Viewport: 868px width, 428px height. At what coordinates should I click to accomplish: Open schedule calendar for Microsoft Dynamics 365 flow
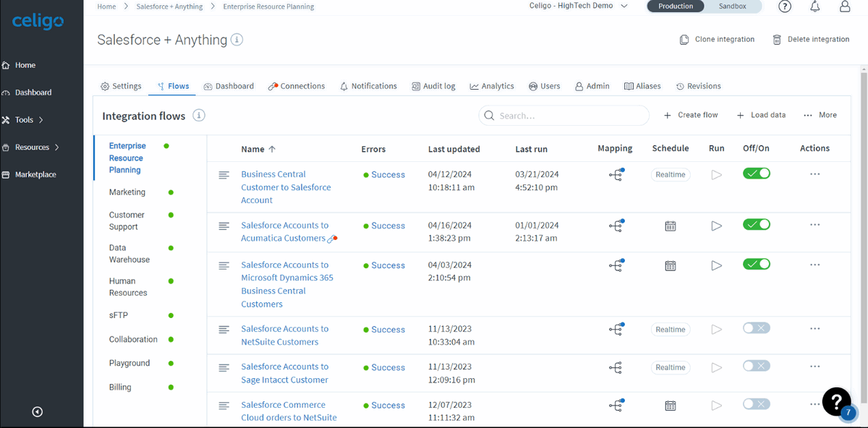671,266
